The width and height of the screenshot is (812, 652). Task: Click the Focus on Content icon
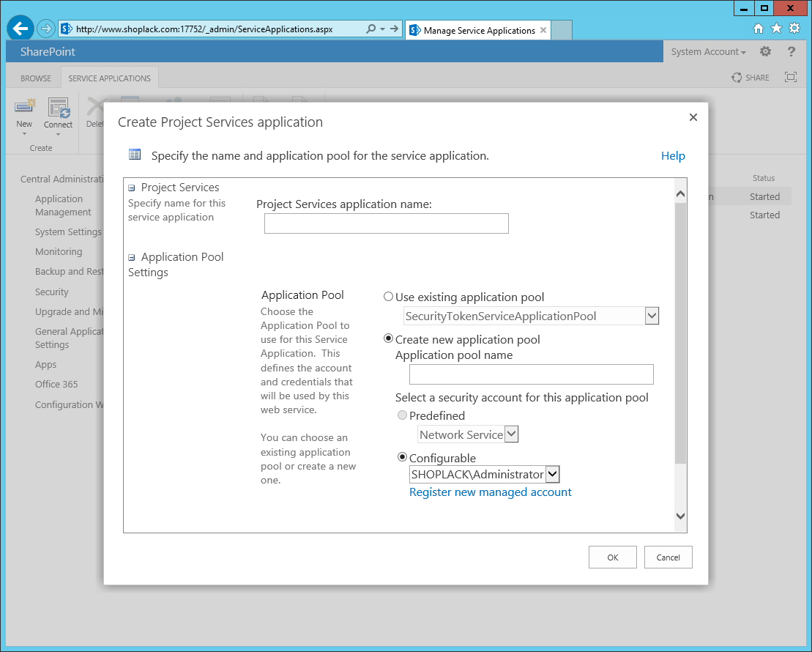pyautogui.click(x=790, y=77)
